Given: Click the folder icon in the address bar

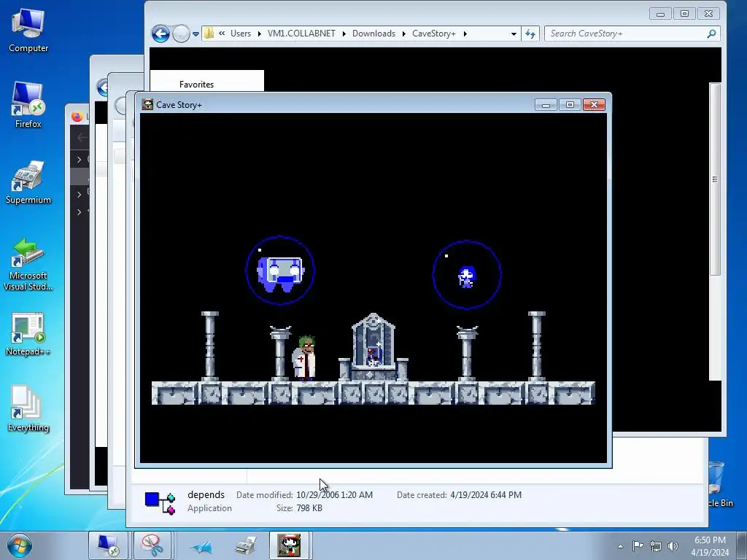Looking at the screenshot, I should (x=209, y=34).
